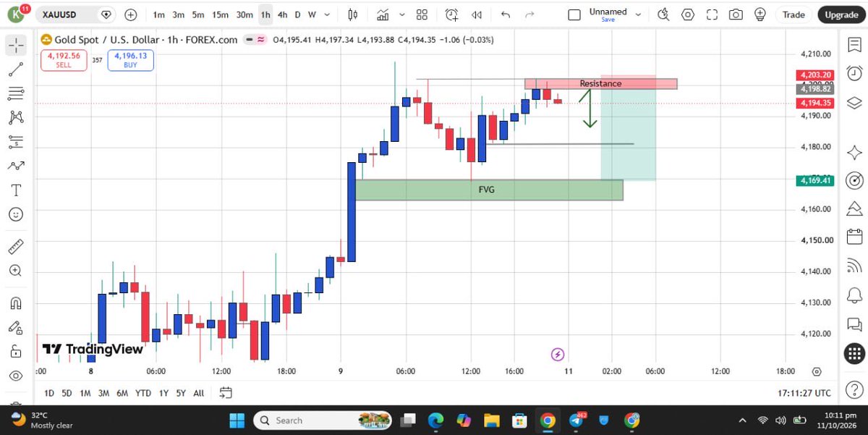This screenshot has height=435, width=868.
Task: Open the Trade button
Action: (793, 14)
